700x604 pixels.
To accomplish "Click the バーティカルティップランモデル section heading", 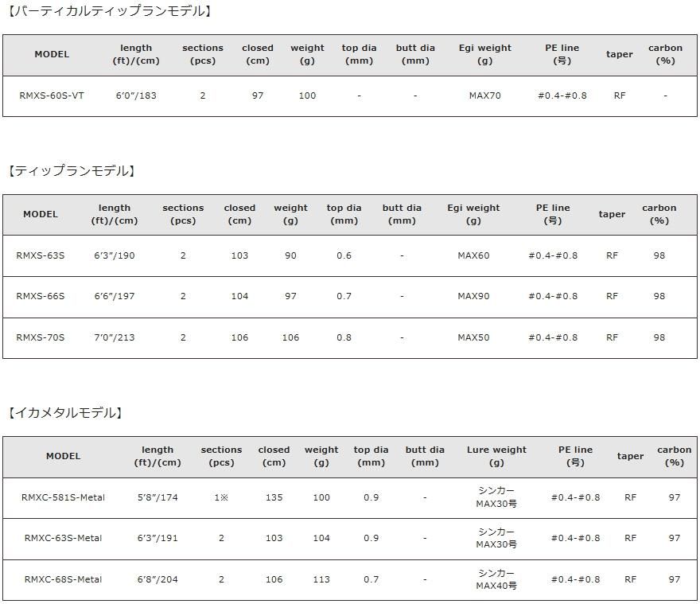I will 109,12.
